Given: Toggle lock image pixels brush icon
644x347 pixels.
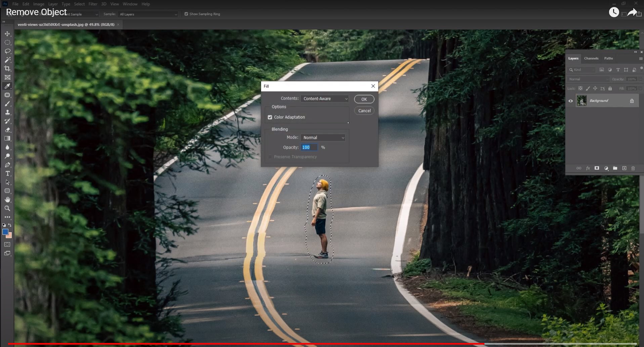Looking at the screenshot, I should 588,88.
